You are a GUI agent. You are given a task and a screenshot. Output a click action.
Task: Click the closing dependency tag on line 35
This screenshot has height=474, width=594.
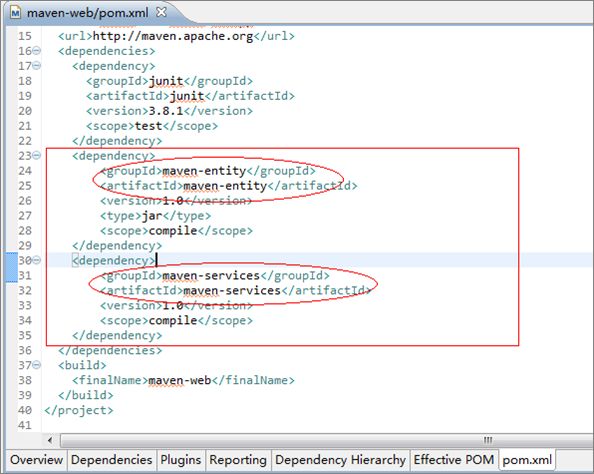(x=117, y=336)
